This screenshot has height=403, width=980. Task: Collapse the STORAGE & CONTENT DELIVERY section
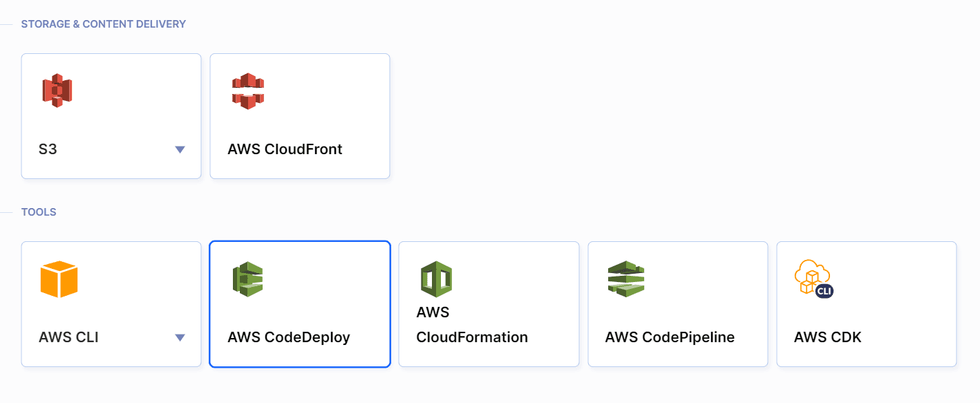[8, 23]
